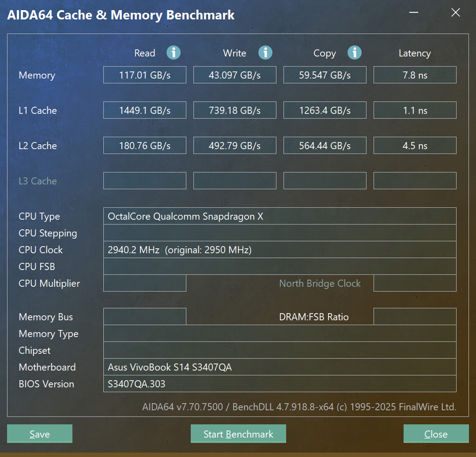Click CPU Clock value 2940.2 MHz

280,250
